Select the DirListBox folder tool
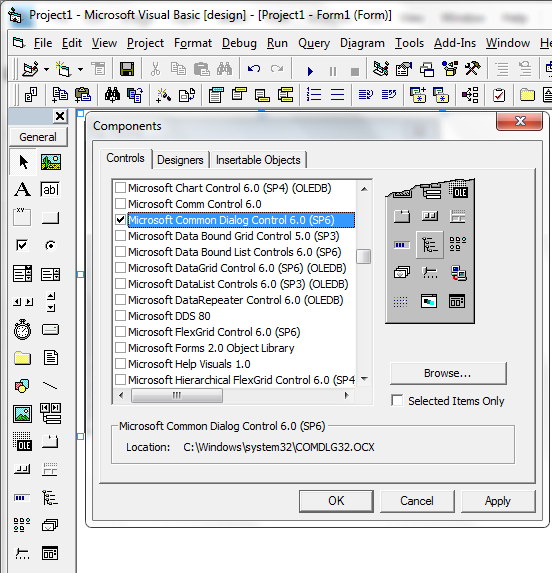This screenshot has height=573, width=552. point(22,358)
